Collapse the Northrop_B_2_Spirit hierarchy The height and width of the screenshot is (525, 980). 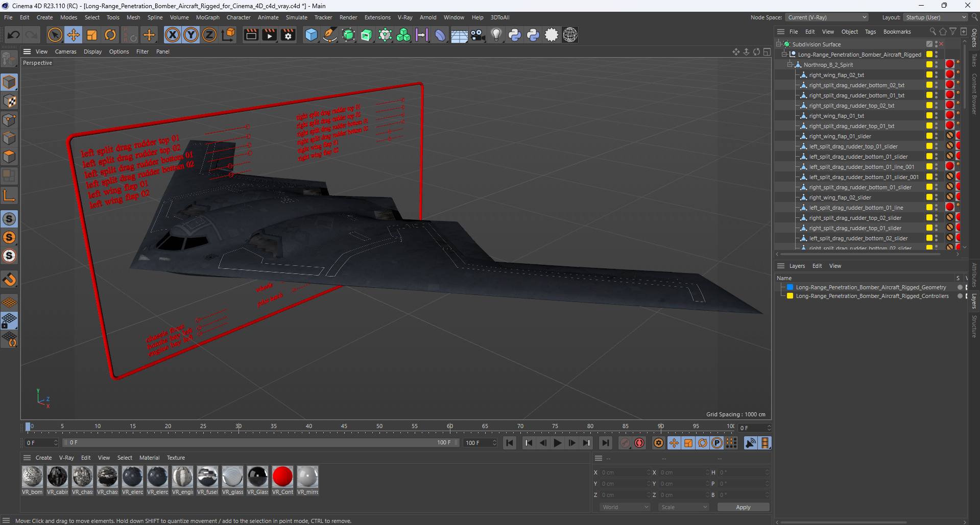pos(790,65)
